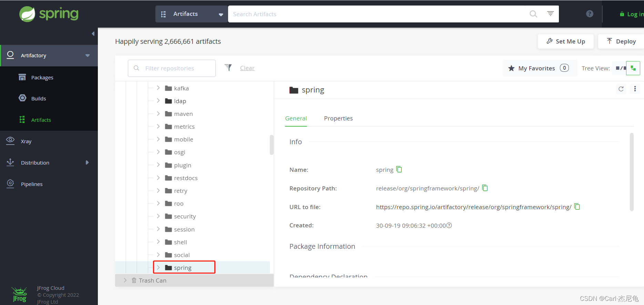Viewport: 644px width, 305px height.
Task: Expand the spring folder chevron
Action: pos(158,267)
